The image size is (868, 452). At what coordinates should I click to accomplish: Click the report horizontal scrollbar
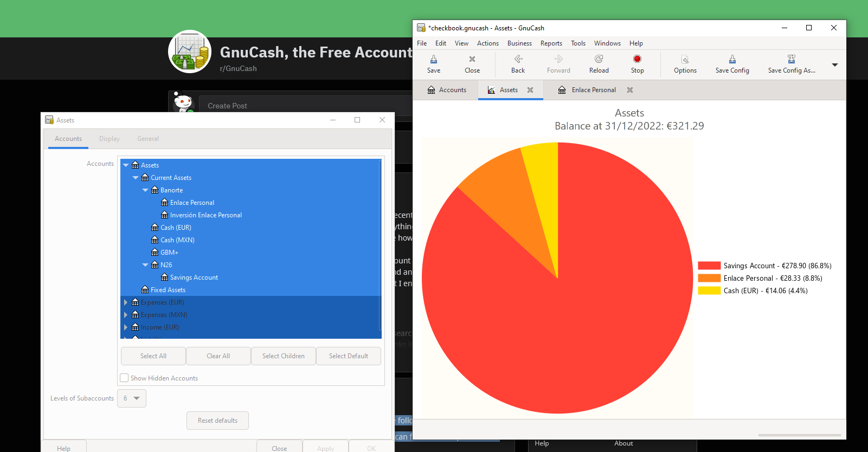point(799,435)
